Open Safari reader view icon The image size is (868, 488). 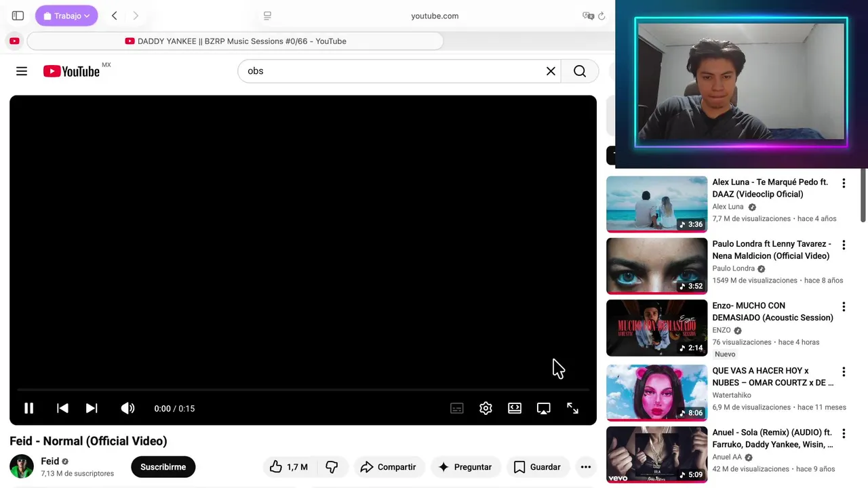pyautogui.click(x=267, y=16)
